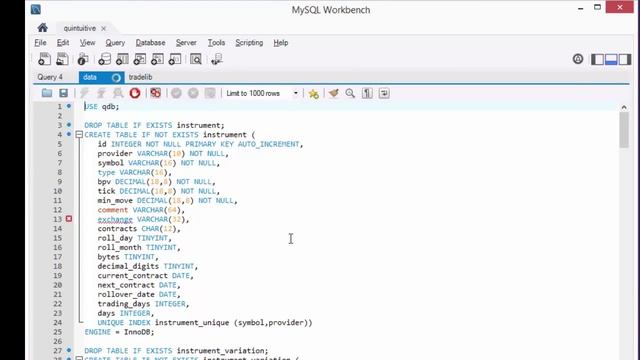Toggle the left sidebar panel

pyautogui.click(x=597, y=59)
